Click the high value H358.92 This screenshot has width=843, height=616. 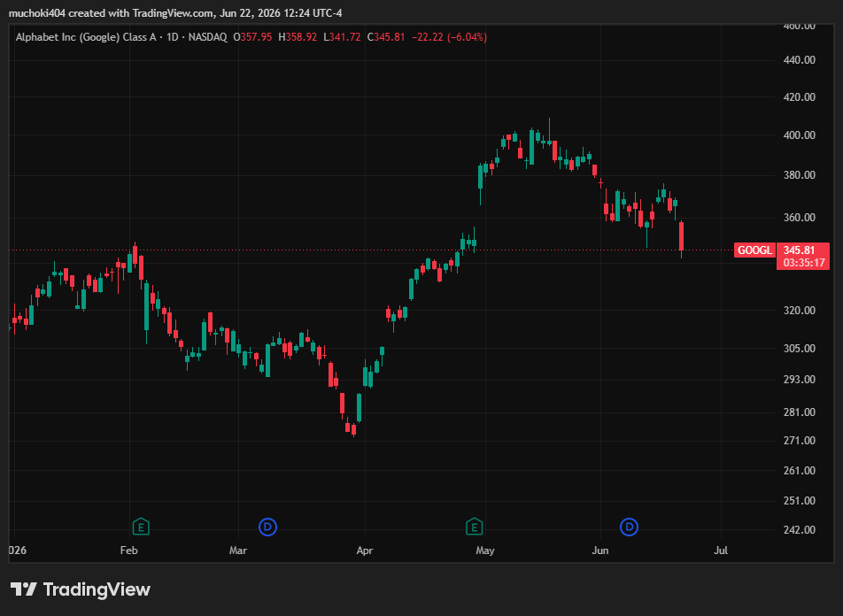298,37
